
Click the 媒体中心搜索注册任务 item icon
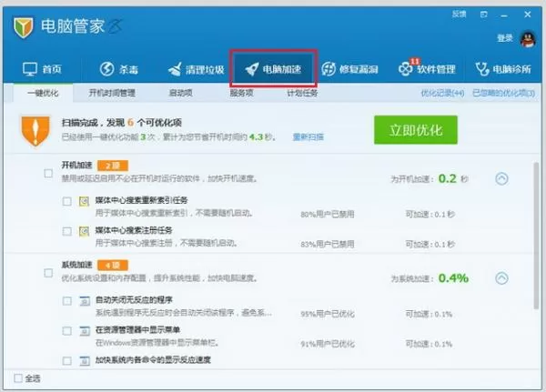coord(84,231)
